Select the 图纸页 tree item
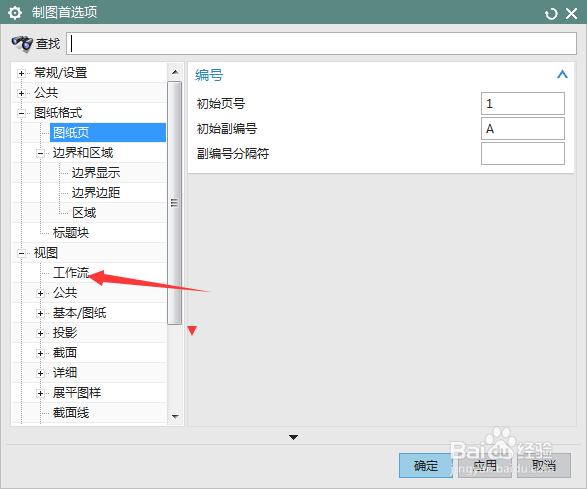Image resolution: width=587 pixels, height=489 pixels. click(108, 133)
